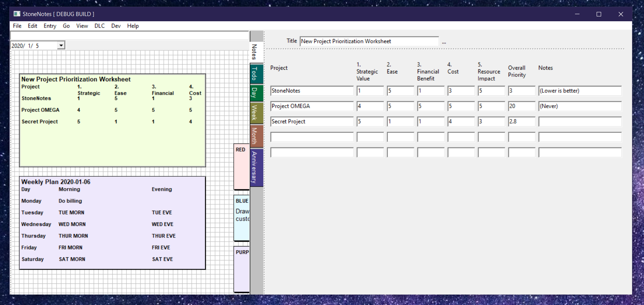Viewport: 644px width, 305px height.
Task: Click the Project OMEGA name field
Action: coord(312,106)
